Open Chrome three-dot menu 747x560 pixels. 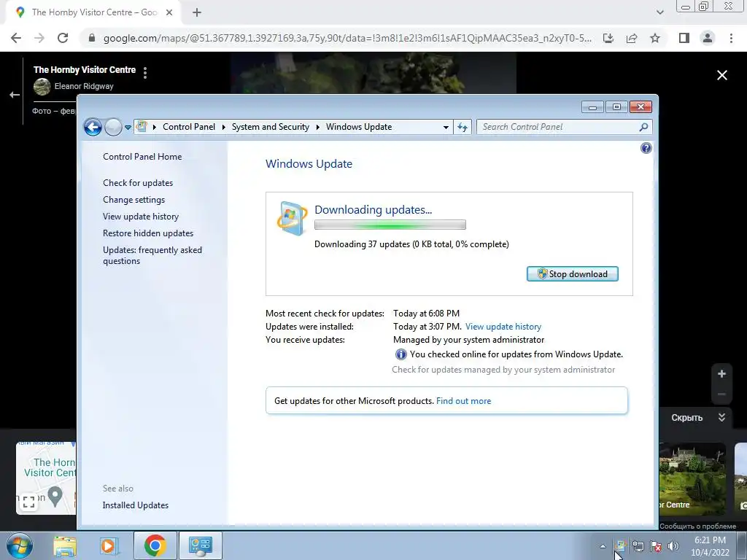point(731,38)
